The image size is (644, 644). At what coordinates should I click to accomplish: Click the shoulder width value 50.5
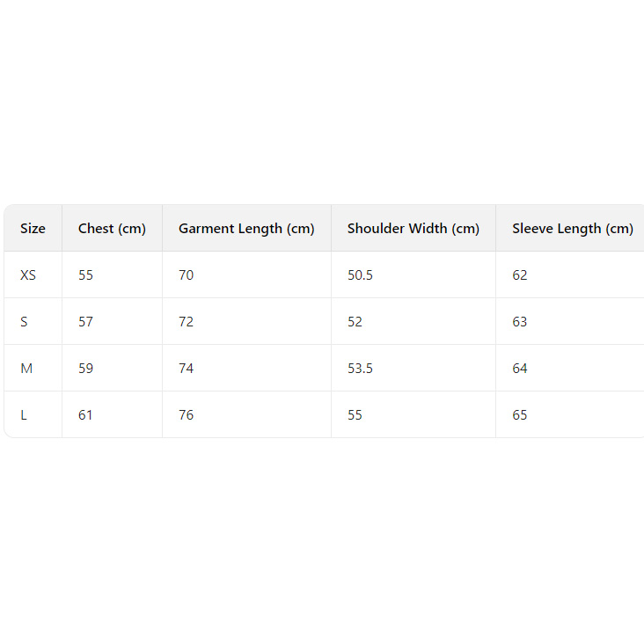360,275
